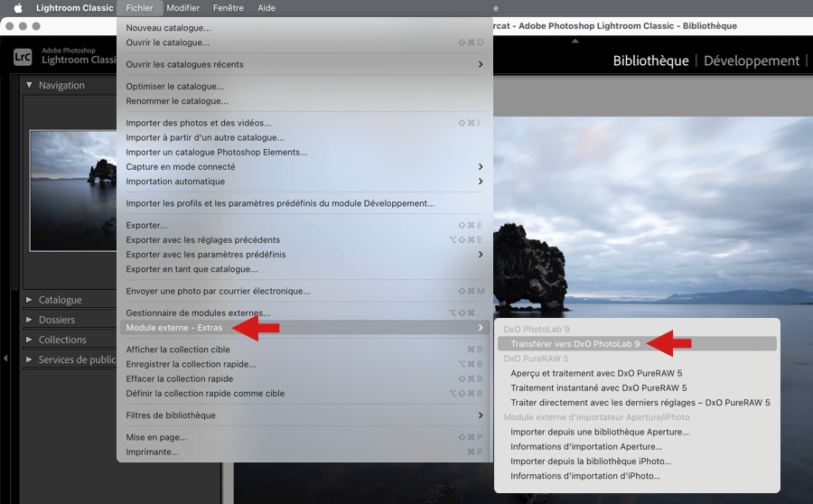Choose Ouvrir le catalogue...
Viewport: 813px width, 504px height.
[304, 42]
